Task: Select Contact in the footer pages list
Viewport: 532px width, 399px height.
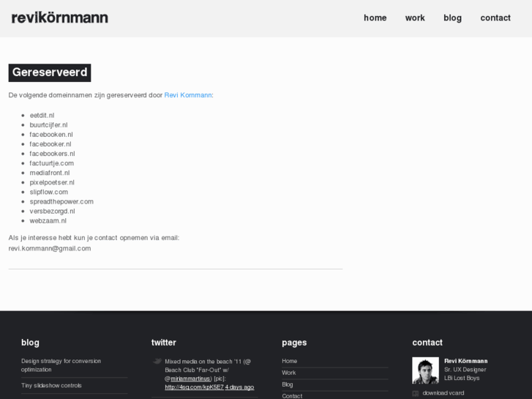Action: 292,395
